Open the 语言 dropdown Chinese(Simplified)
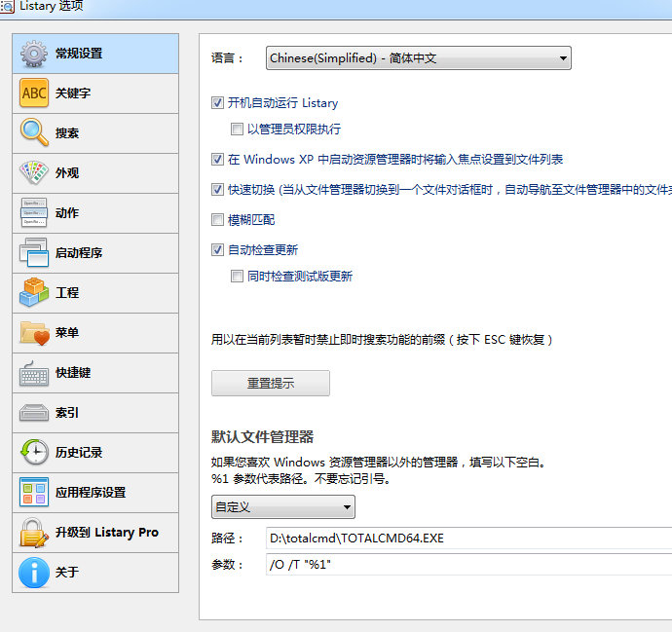The image size is (672, 632). point(418,57)
